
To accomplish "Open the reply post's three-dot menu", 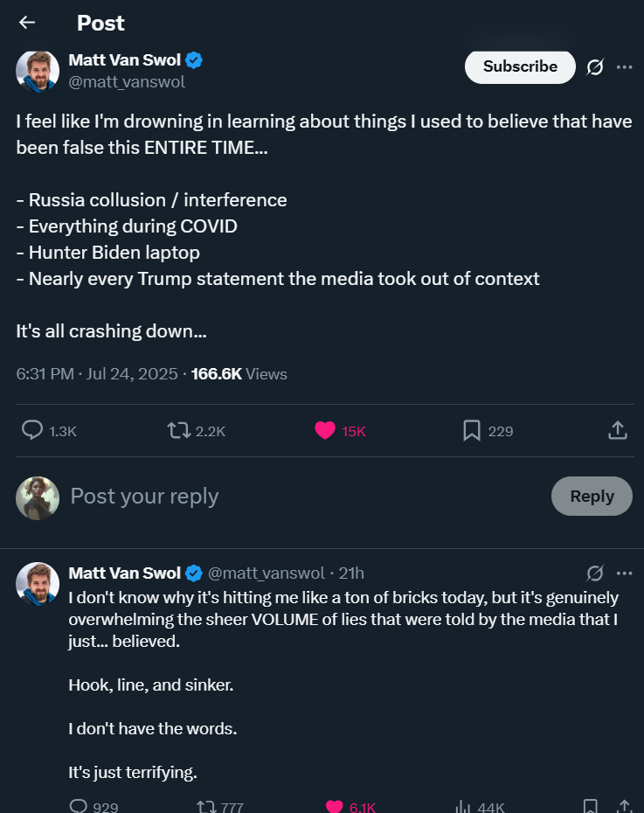I will pos(624,573).
